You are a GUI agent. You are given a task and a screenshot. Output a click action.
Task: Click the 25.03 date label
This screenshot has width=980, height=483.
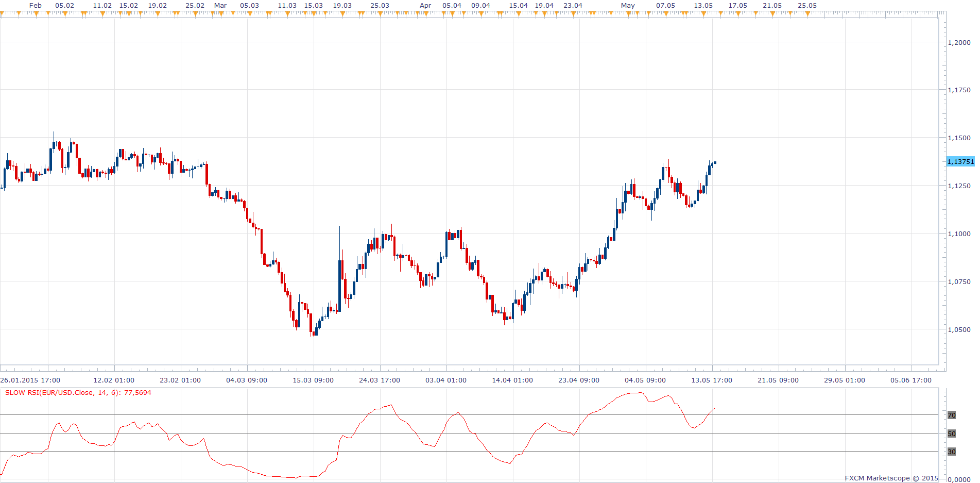380,5
